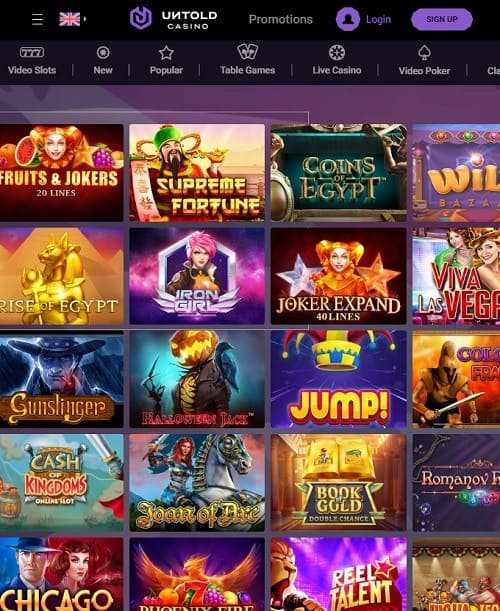Click the user avatar icon beside Login
This screenshot has height=611, width=500.
348,19
